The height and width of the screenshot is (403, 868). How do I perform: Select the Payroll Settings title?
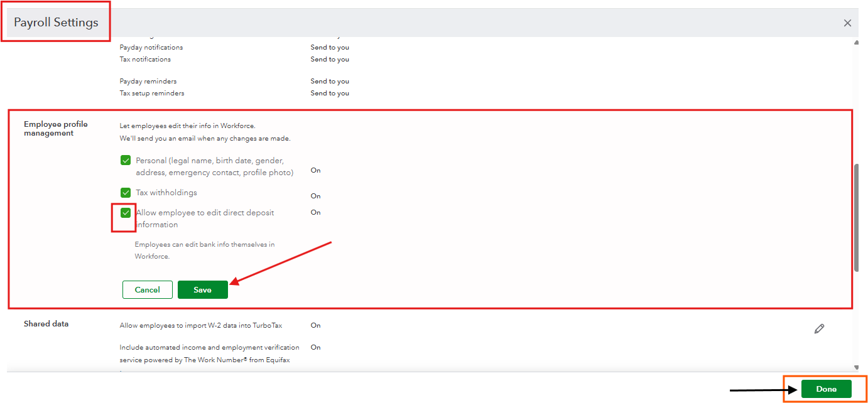[x=57, y=23]
